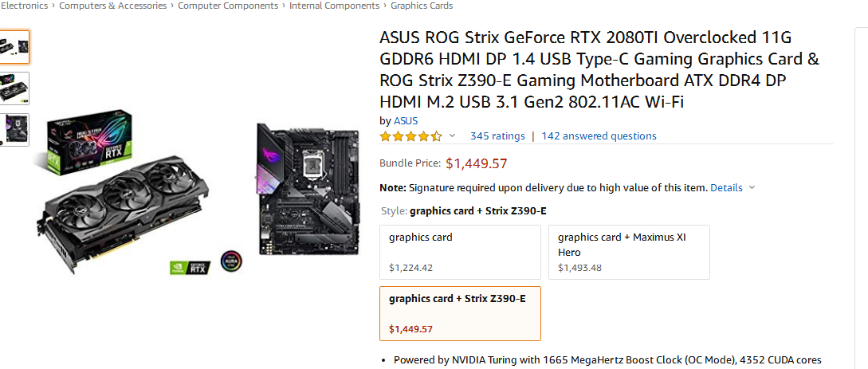Expand the star rating breakdown chevron
Image resolution: width=868 pixels, height=369 pixels.
tap(453, 136)
